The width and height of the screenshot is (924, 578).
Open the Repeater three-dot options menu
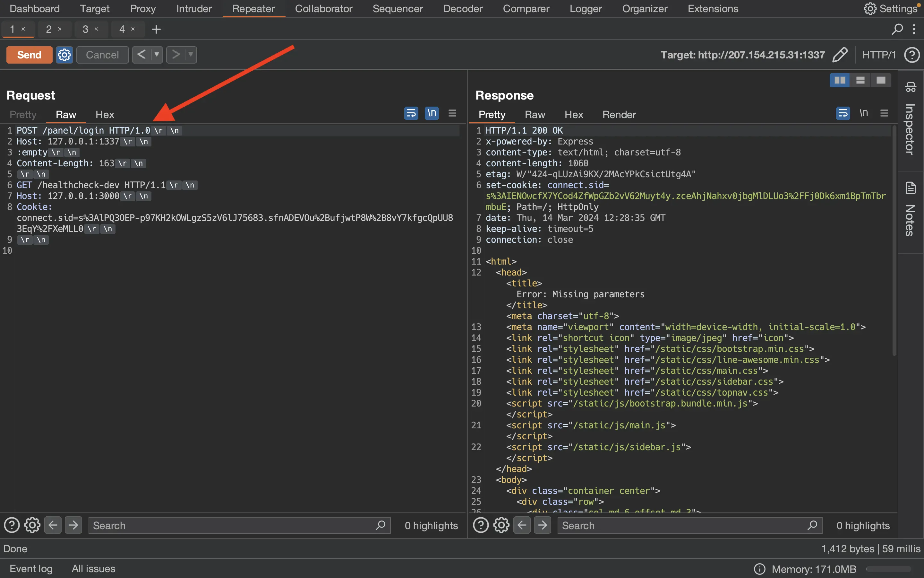coord(914,29)
